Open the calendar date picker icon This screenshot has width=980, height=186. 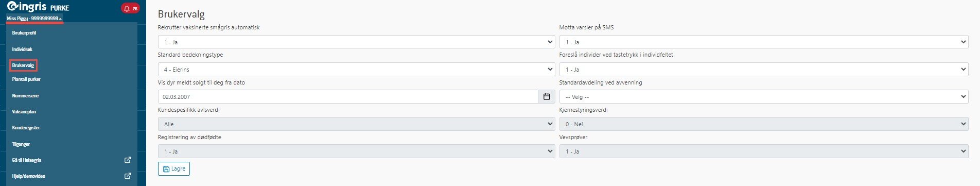[547, 97]
